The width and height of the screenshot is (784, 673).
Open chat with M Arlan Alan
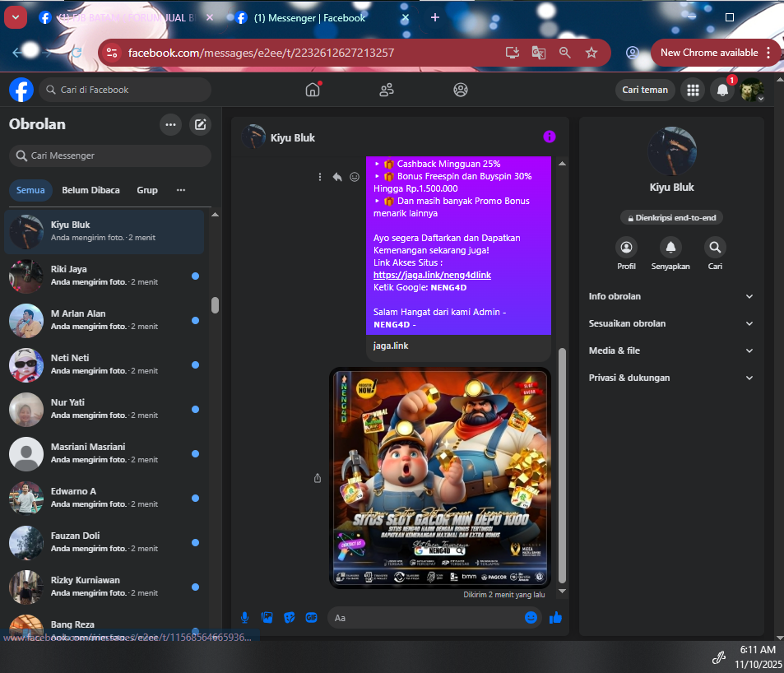[x=104, y=321]
